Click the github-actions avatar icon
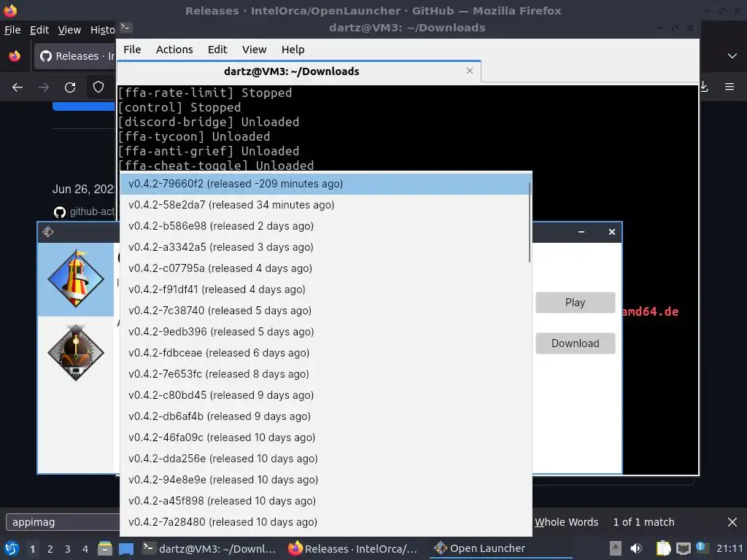Screen dimensions: 747x560 tap(60, 212)
